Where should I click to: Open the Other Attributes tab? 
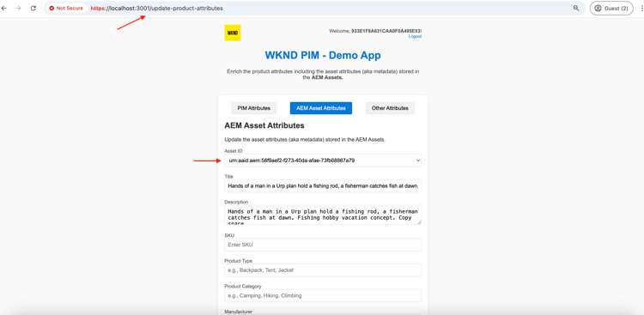390,108
